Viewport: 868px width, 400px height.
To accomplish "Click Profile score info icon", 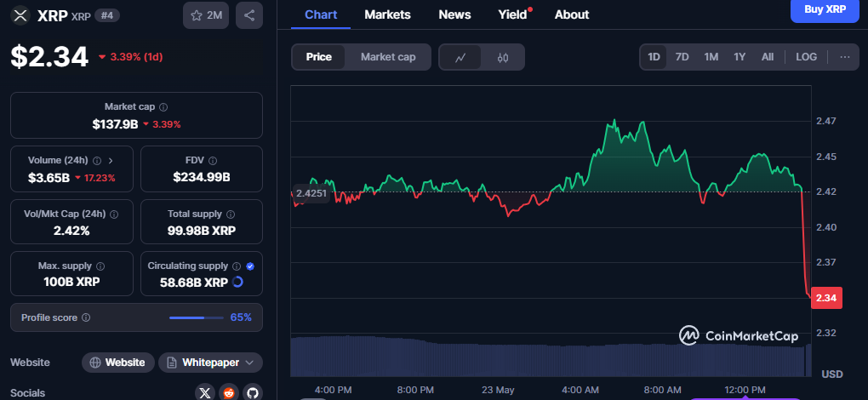I will [x=86, y=317].
